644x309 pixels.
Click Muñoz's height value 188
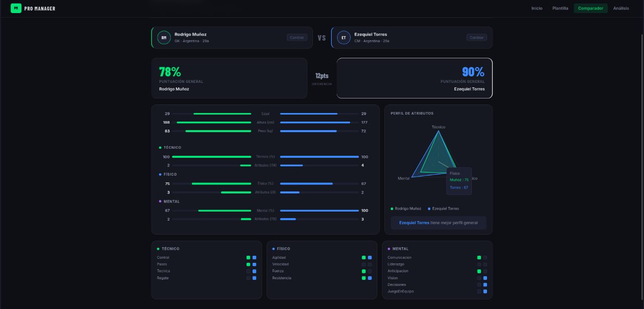tap(166, 122)
